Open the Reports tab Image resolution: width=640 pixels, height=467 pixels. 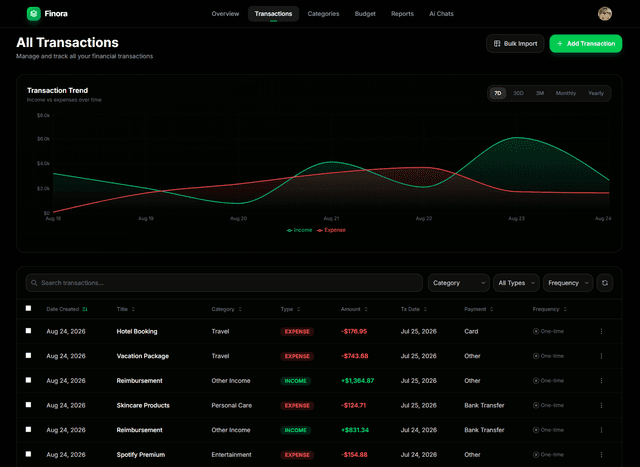coord(402,14)
